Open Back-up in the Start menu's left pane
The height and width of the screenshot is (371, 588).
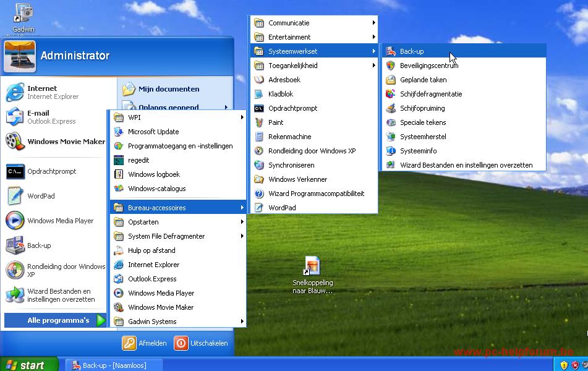click(x=54, y=245)
